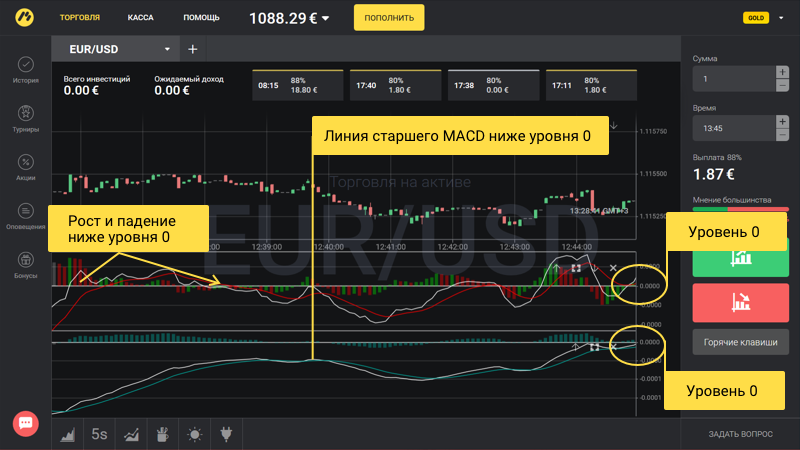Expand the EUR/USD asset dropdown

167,49
